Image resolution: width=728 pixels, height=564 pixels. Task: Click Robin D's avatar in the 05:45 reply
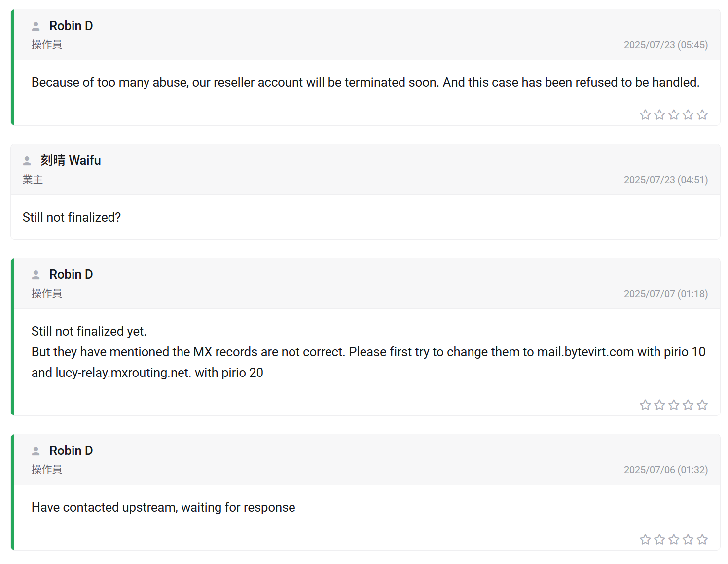(36, 26)
